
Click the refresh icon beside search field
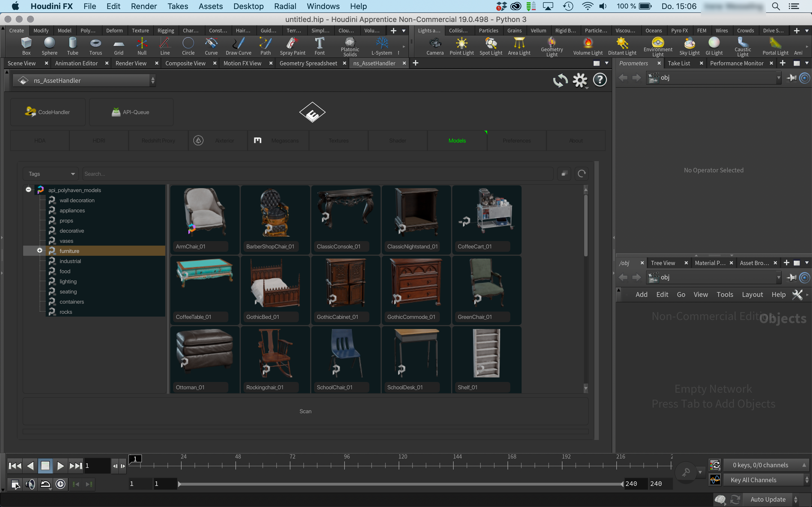click(x=581, y=174)
